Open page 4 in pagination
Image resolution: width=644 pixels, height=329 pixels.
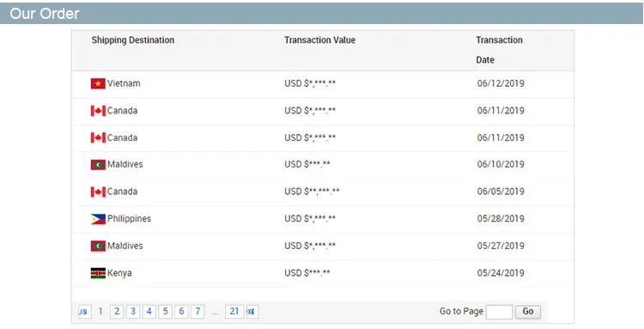pyautogui.click(x=149, y=311)
